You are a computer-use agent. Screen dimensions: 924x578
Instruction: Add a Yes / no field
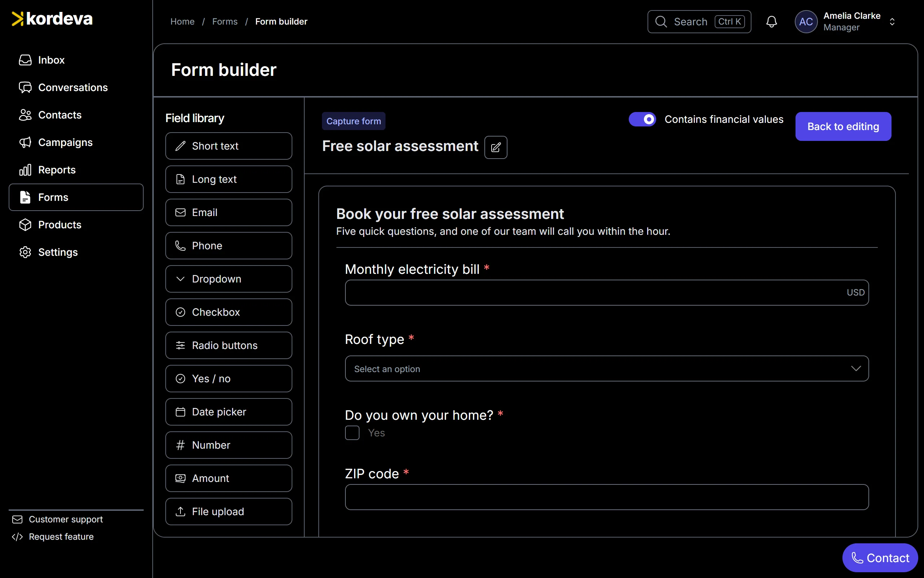pos(229,379)
